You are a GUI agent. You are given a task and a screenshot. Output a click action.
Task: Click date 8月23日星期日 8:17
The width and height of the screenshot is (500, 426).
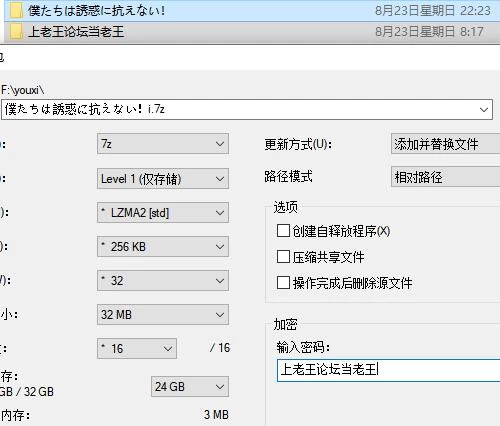point(429,32)
